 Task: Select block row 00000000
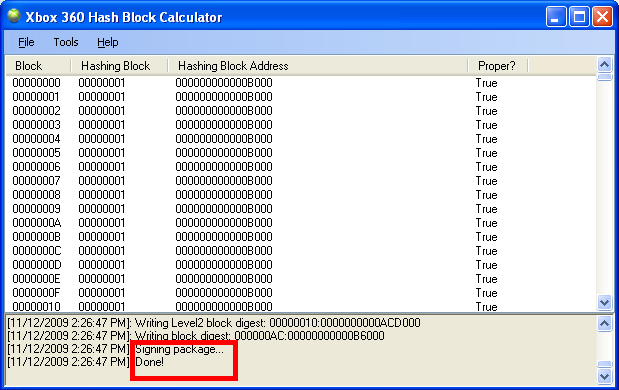(301, 83)
